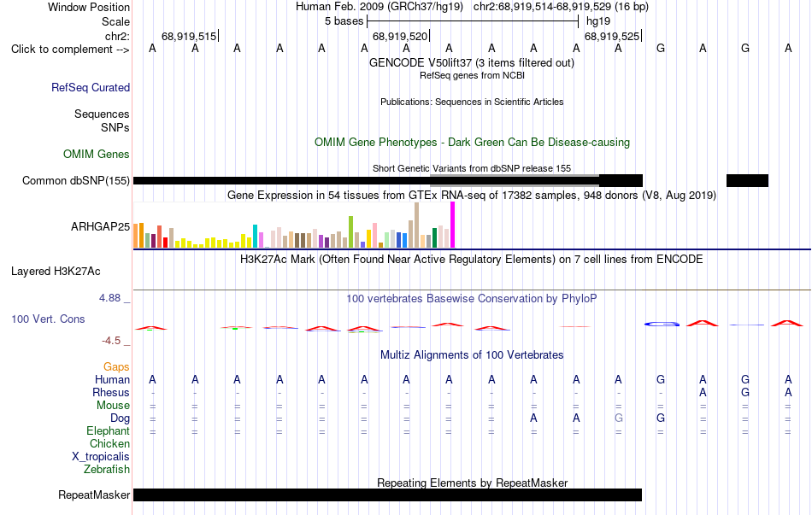
Task: Open the OMIM Genes track label
Action: point(97,155)
